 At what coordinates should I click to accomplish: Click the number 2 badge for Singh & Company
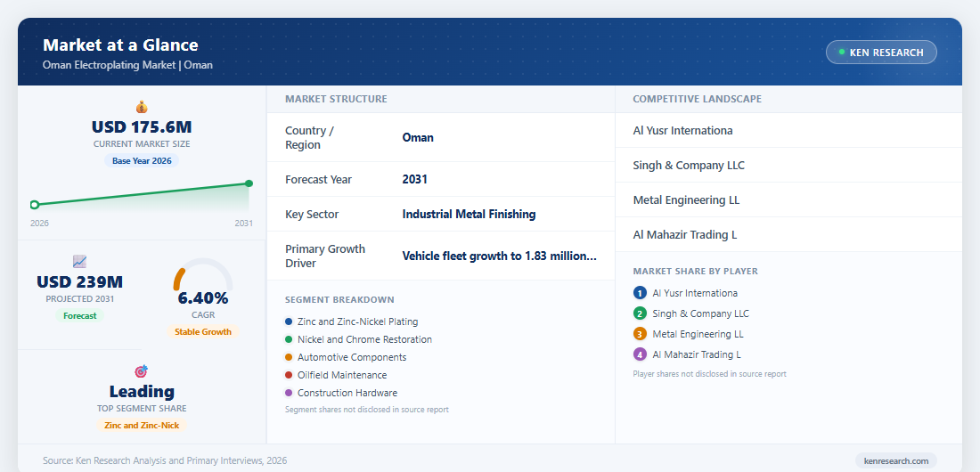tap(640, 313)
